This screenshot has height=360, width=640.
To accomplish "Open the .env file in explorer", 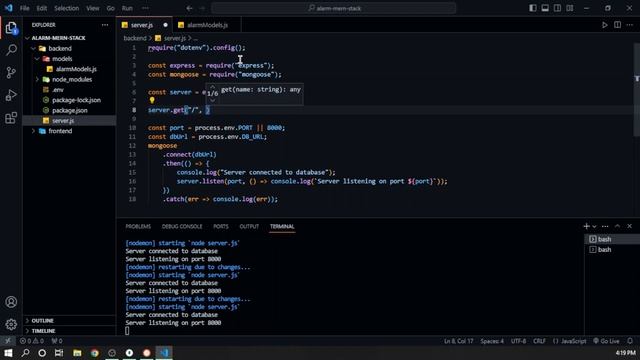I will tap(58, 90).
